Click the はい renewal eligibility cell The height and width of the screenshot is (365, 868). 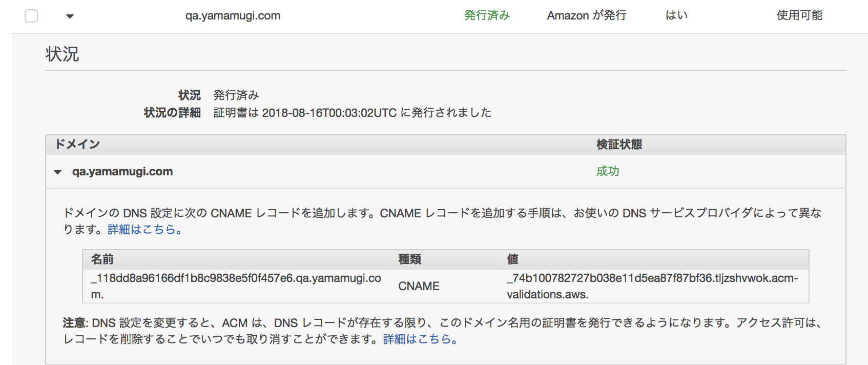pos(676,15)
